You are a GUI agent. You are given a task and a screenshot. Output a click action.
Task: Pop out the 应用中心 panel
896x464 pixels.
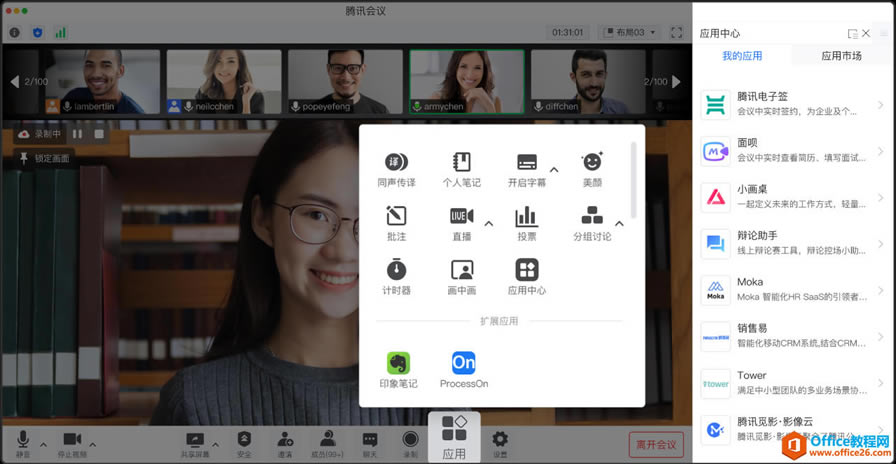pos(853,33)
